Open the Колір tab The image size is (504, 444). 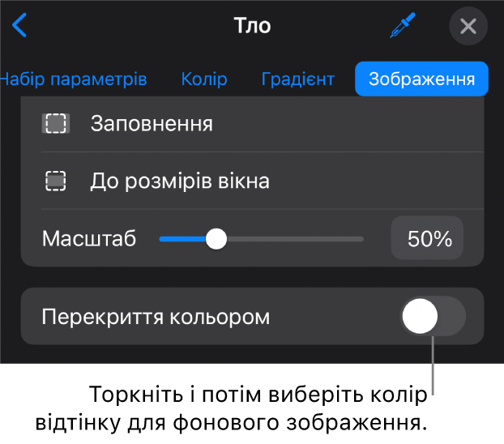coord(204,79)
